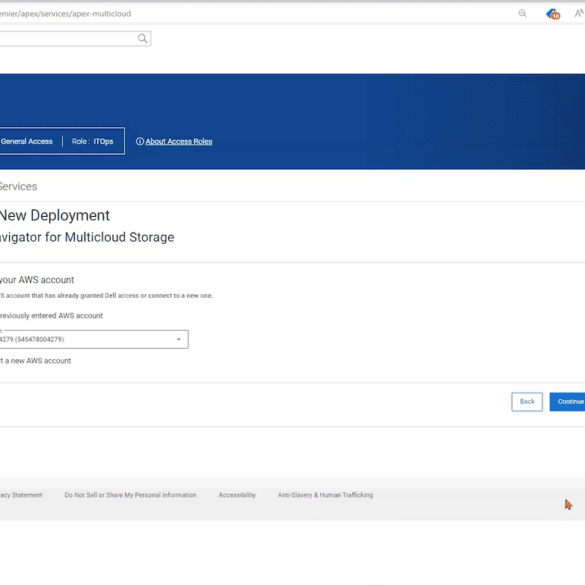Click the Navigator for Multicloud Storage subtitle
Image resolution: width=585 pixels, height=585 pixels.
(87, 237)
